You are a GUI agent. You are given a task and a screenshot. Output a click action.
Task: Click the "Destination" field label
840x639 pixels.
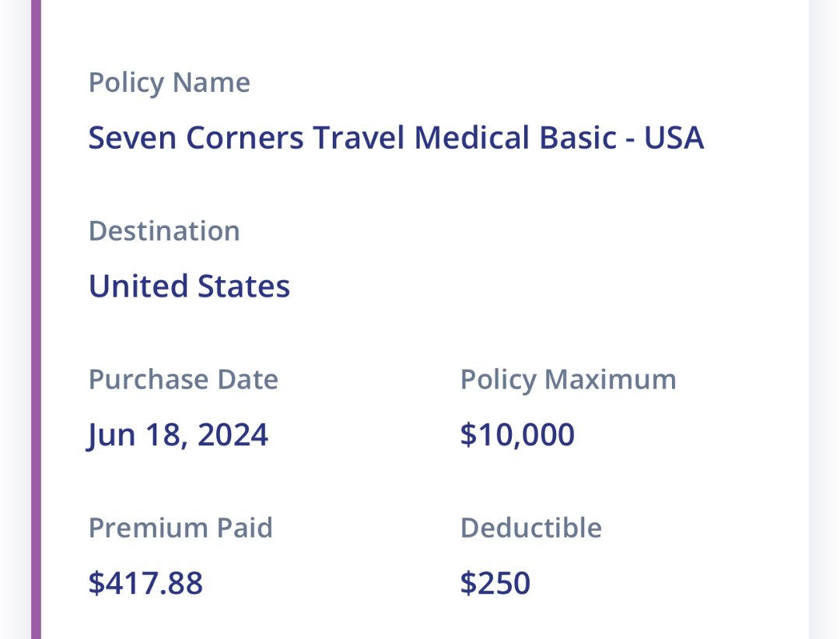pos(164,230)
